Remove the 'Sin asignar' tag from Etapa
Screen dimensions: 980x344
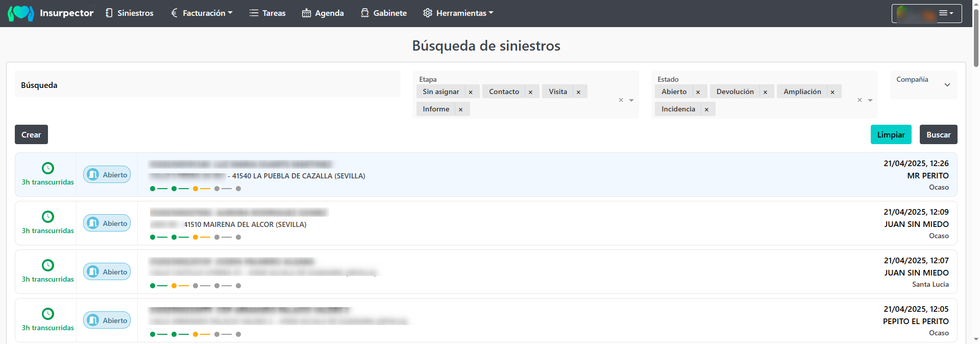tap(471, 92)
